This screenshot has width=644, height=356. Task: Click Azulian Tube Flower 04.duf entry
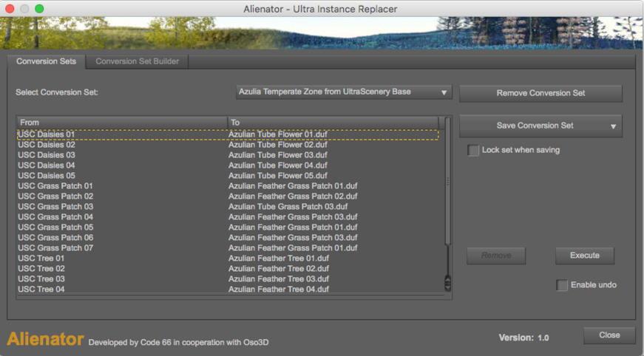278,165
